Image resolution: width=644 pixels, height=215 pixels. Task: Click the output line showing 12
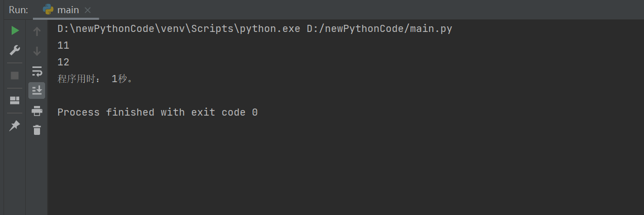pyautogui.click(x=63, y=62)
